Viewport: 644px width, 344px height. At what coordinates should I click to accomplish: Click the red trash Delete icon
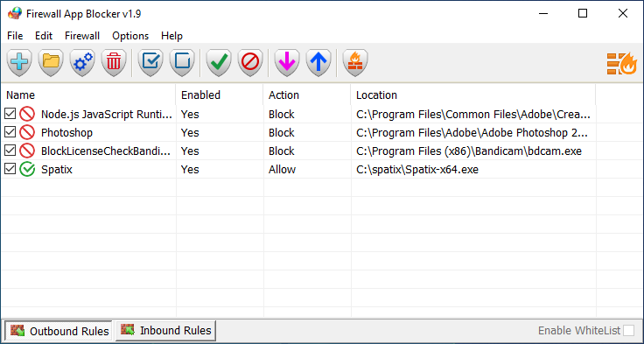coord(114,62)
